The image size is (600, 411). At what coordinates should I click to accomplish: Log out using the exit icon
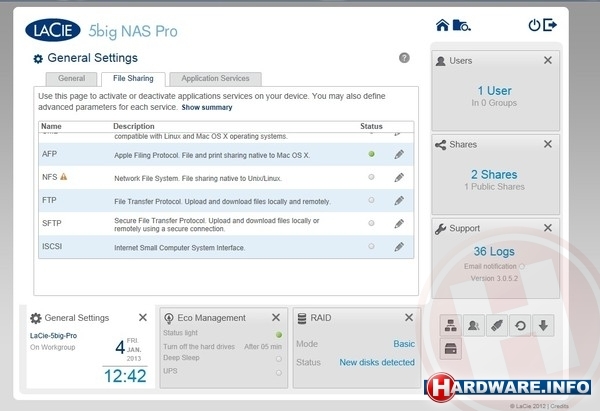coord(550,25)
